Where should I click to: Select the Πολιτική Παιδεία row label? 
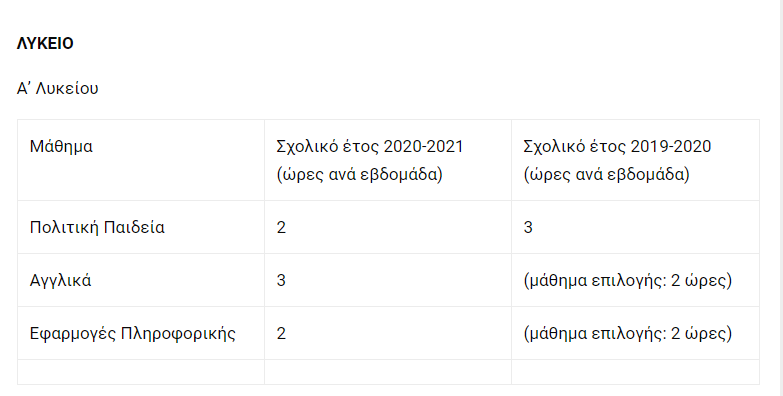(x=97, y=227)
